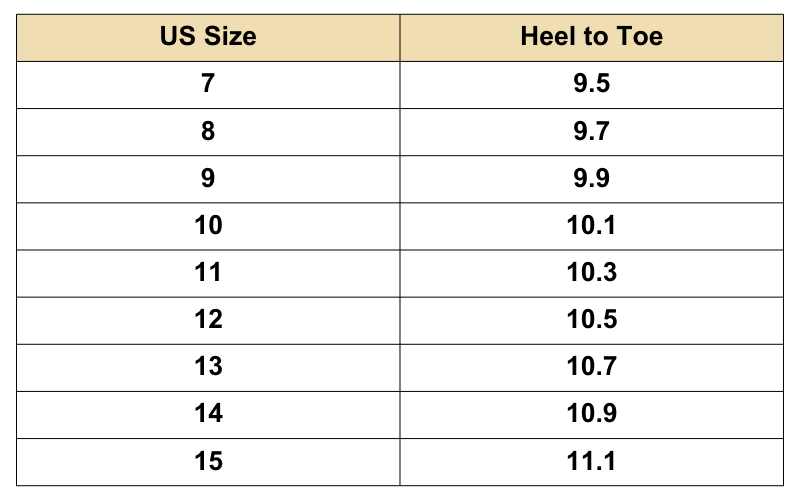The width and height of the screenshot is (800, 500).
Task: Select the 9.5 heel to toe value
Action: [x=591, y=84]
